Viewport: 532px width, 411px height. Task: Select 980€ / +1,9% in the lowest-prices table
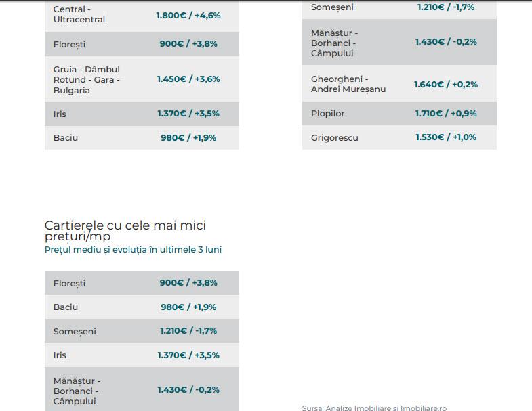[x=188, y=307]
